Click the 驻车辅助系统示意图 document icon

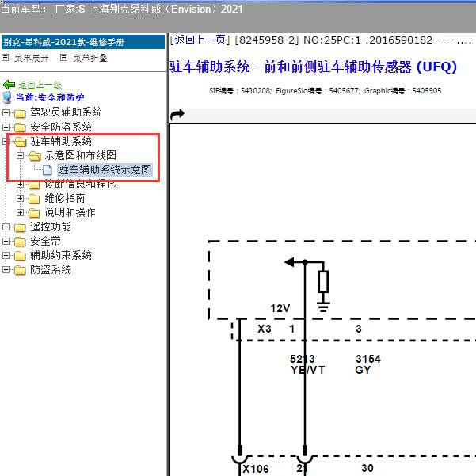coord(48,170)
